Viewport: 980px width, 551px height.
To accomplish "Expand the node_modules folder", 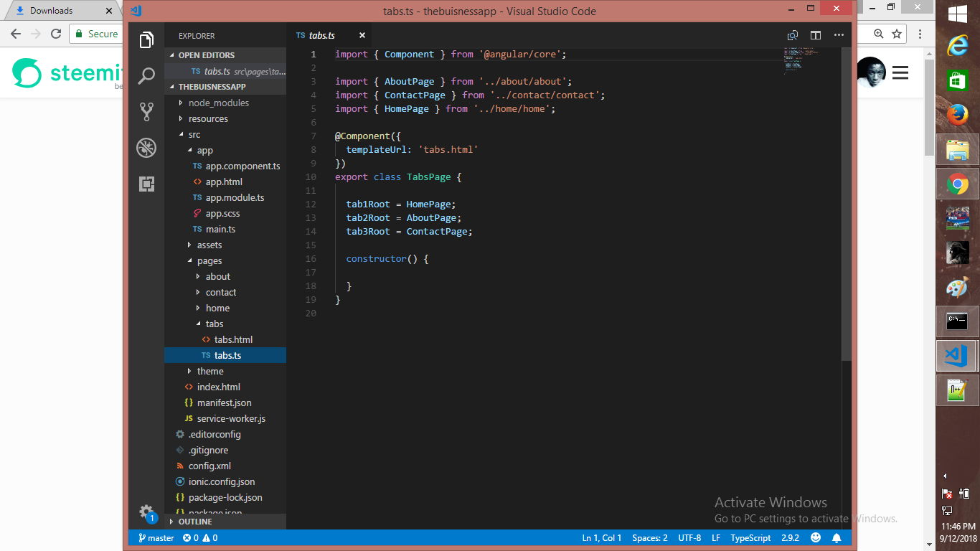I will tap(225, 103).
